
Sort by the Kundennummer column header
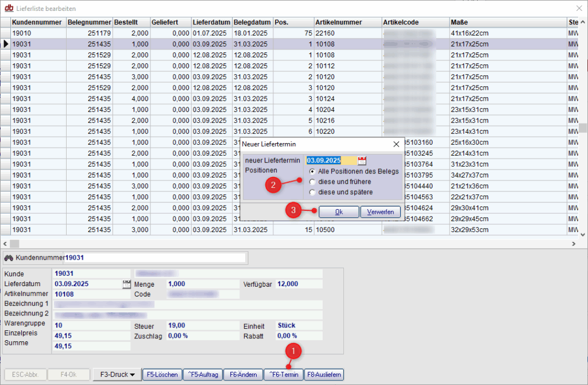click(38, 22)
